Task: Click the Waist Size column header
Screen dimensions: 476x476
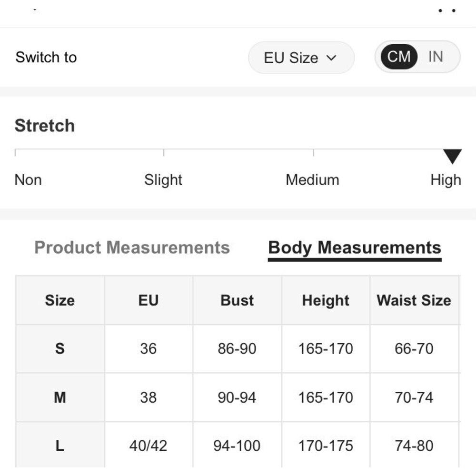Action: [414, 300]
